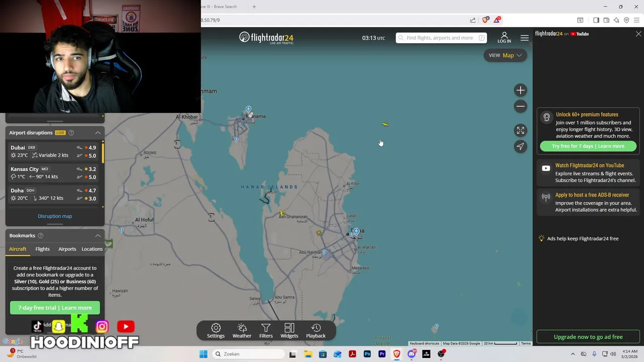This screenshot has height=362, width=644.
Task: Open the hamburger menu on Flightradar24
Action: (x=524, y=38)
